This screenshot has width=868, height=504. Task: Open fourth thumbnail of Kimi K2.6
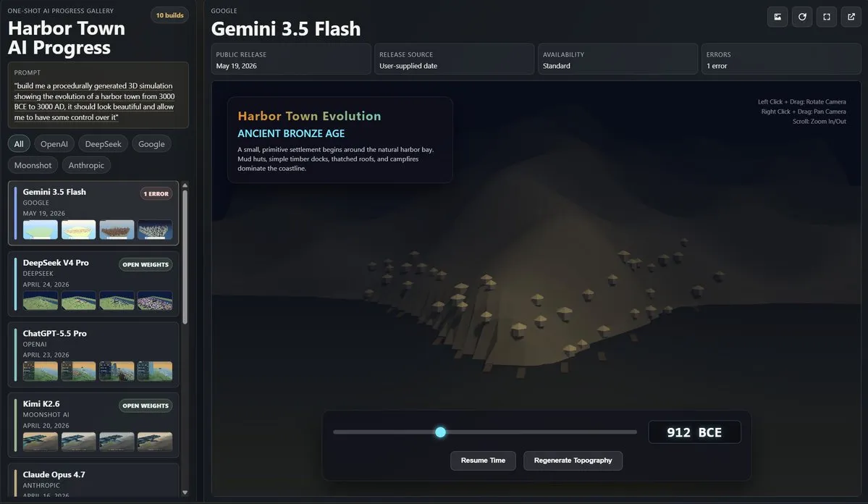pyautogui.click(x=155, y=442)
